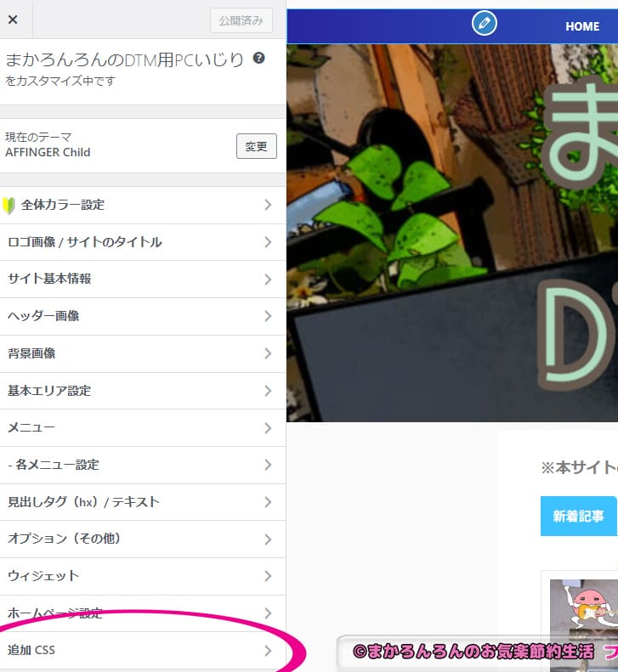This screenshot has width=618, height=672.
Task: Click the ※本サイト notice text in preview
Action: pos(579,467)
